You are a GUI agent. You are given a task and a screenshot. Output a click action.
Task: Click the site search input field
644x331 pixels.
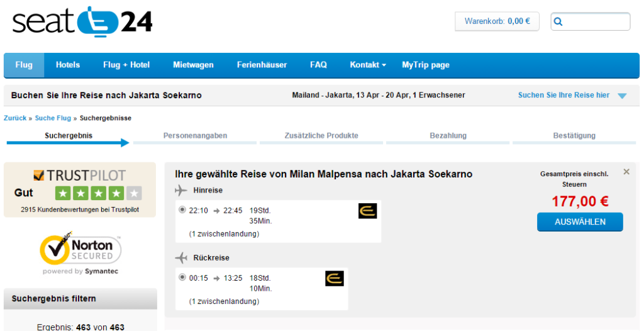tap(590, 22)
